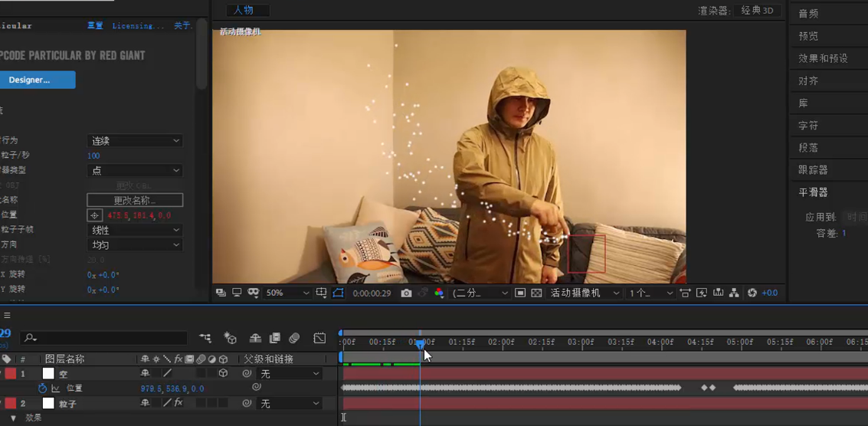Click the red label color of 粒子 layer
This screenshot has width=868, height=426.
11,403
